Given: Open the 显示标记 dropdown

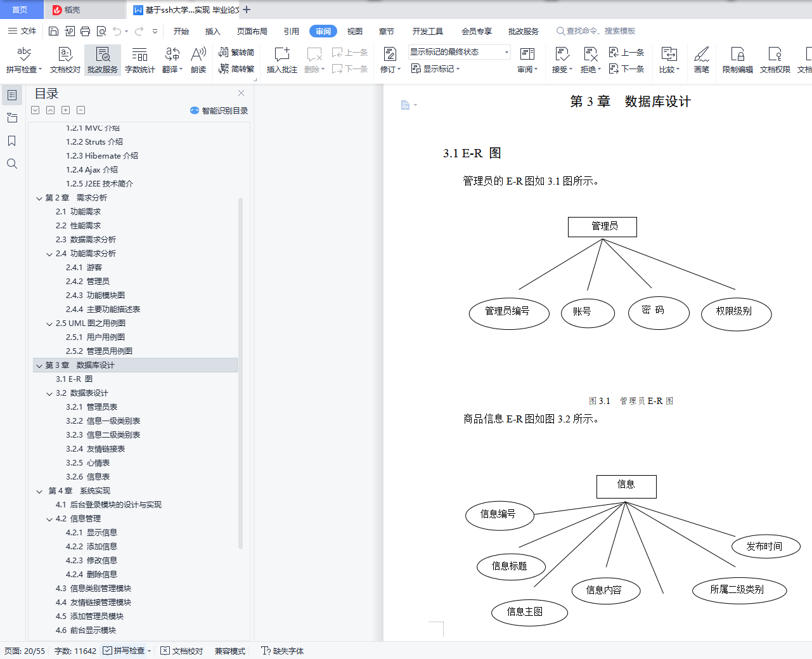Looking at the screenshot, I should tap(435, 69).
